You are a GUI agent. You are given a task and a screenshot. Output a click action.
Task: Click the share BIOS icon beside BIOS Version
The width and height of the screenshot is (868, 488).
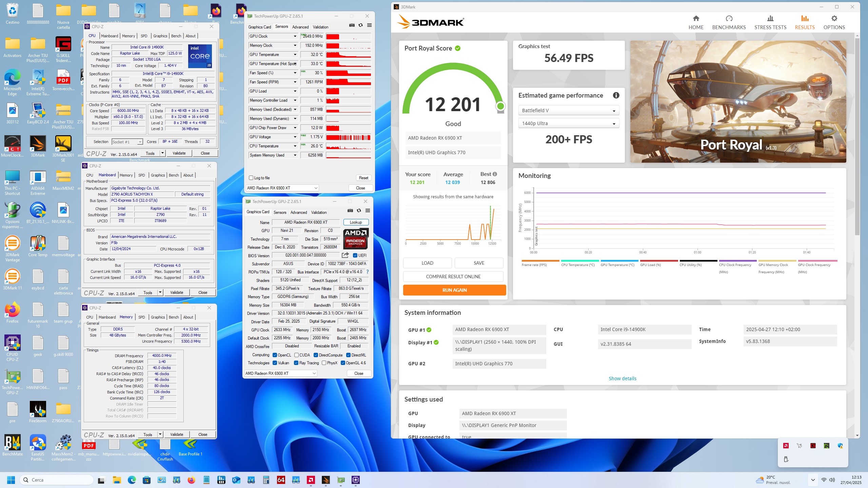tap(345, 255)
